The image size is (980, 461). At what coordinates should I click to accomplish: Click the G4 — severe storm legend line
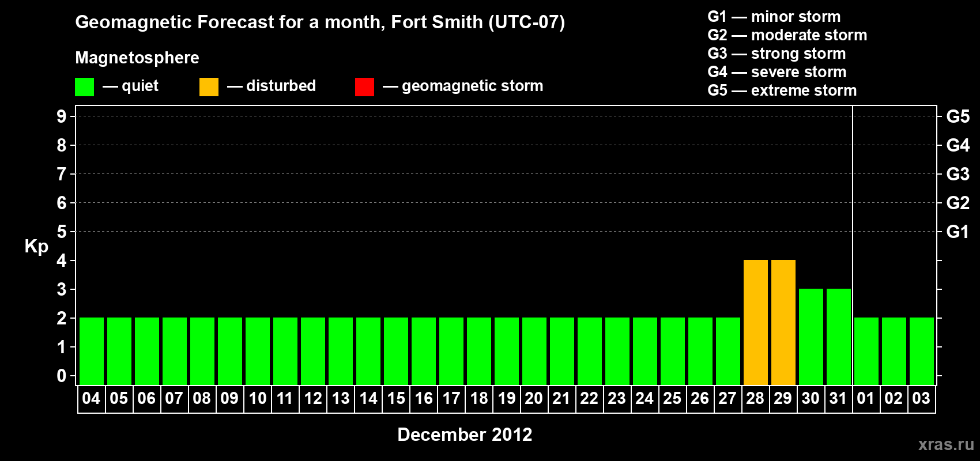777,72
